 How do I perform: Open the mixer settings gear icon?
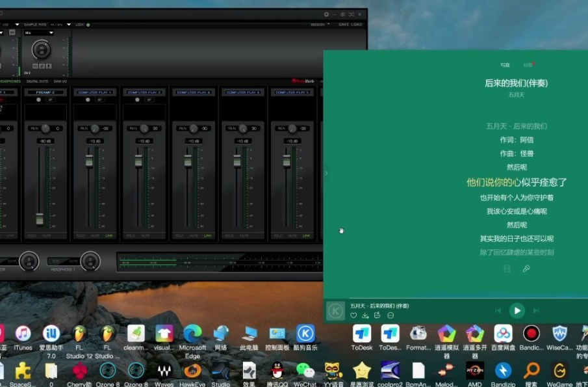click(326, 14)
